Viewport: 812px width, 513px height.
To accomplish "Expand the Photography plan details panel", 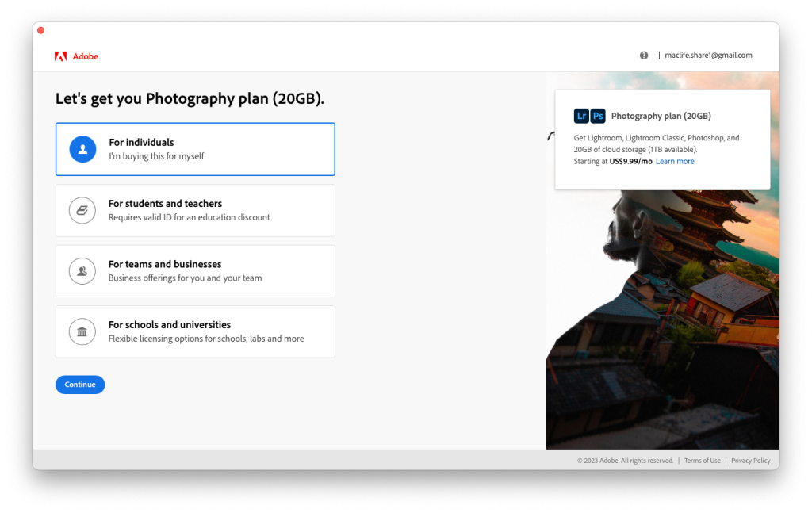I will 662,139.
